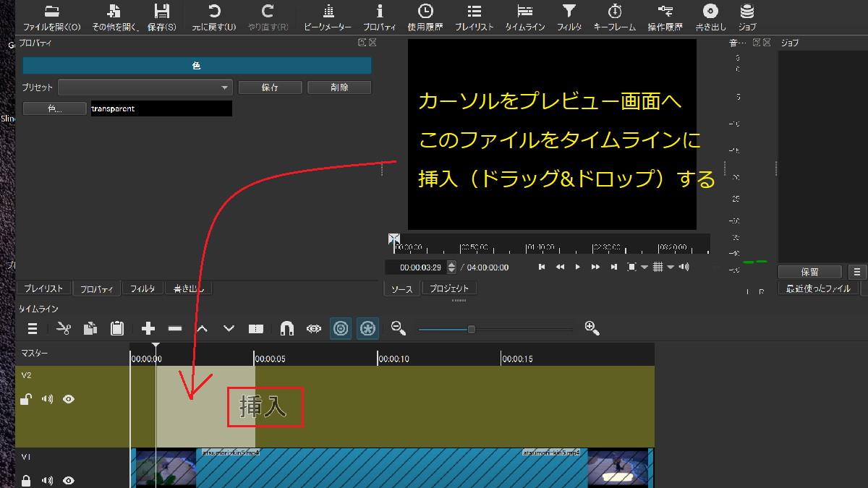Screen dimensions: 868x488
Task: Hide the V2 track with the eye icon
Action: pyautogui.click(x=69, y=398)
